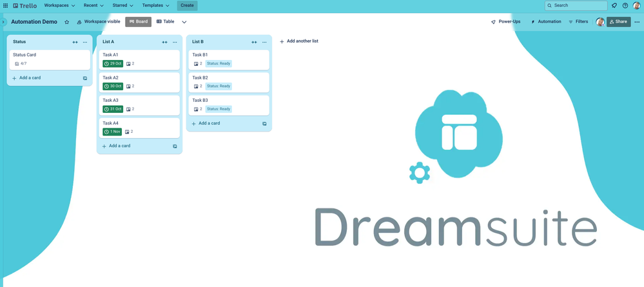Screen dimensions: 644x287
Task: Open account avatar in top bar
Action: [637, 6]
